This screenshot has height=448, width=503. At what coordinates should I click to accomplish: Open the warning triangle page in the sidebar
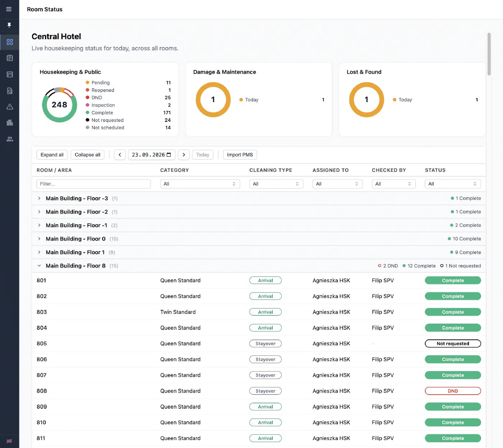coord(10,107)
